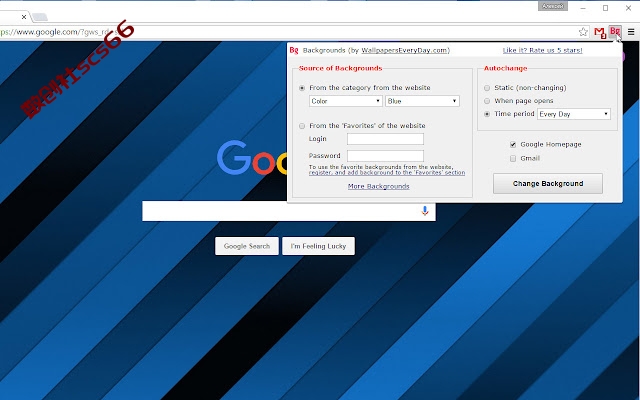Click the Backgrounds extension icon in toolbar

[x=615, y=31]
